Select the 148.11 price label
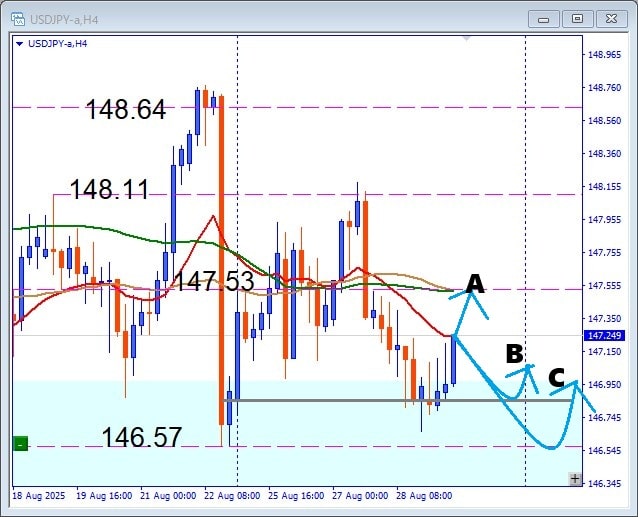This screenshot has width=638, height=517. click(x=109, y=190)
